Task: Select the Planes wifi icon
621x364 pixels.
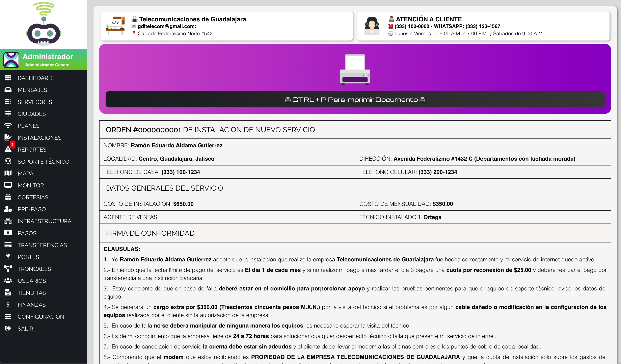Action: point(8,125)
